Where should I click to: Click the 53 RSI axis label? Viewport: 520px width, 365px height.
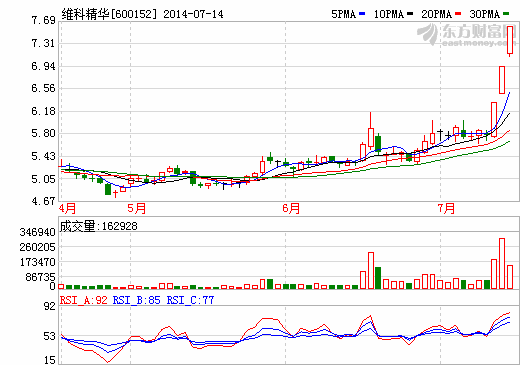pos(50,336)
